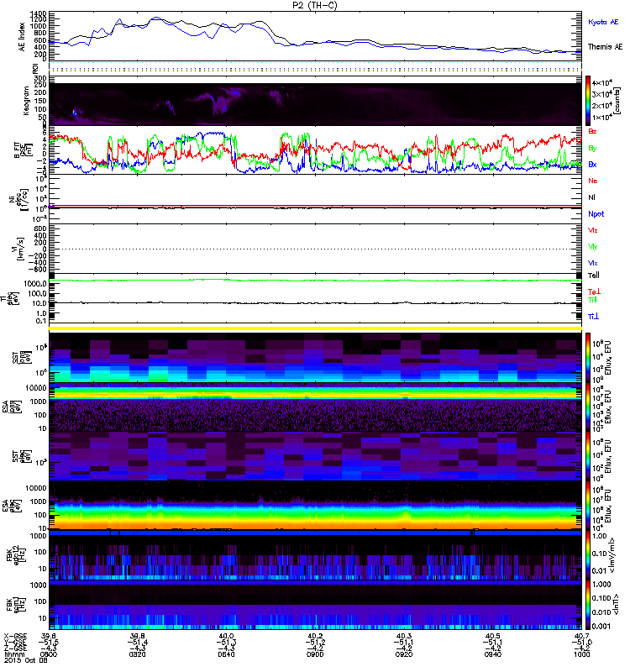Click the date label '2015 Oct 08'
Screen dimensions: 630x672
click(x=26, y=660)
